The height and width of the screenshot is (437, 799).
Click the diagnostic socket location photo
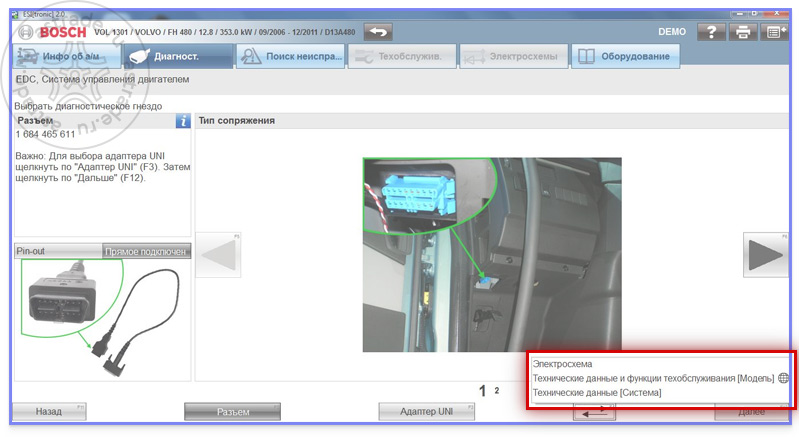(492, 255)
